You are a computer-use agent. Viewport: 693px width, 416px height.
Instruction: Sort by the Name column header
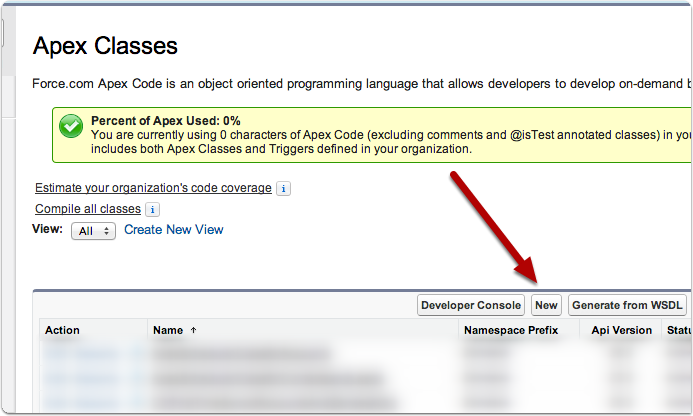coord(168,330)
